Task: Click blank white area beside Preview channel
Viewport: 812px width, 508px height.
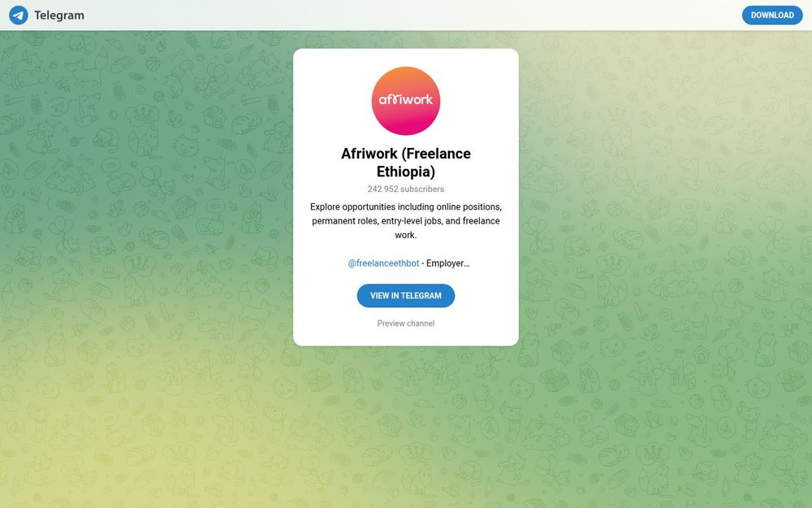Action: tap(477, 323)
